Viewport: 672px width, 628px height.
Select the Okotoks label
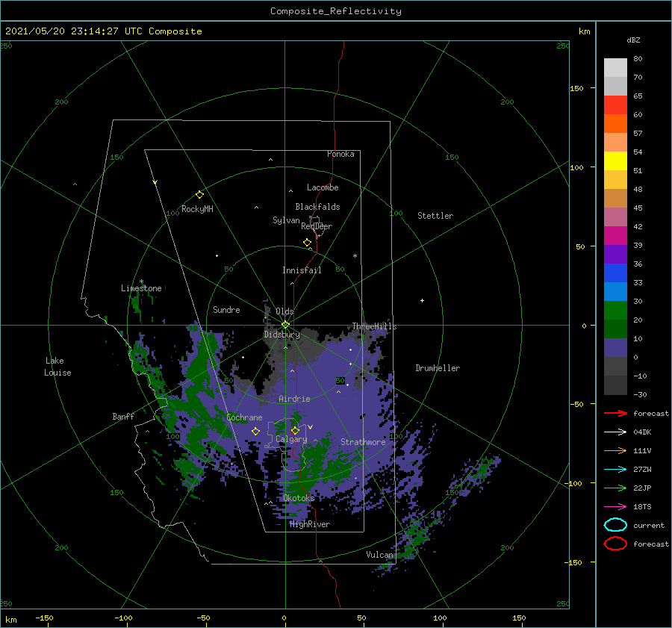(x=299, y=498)
